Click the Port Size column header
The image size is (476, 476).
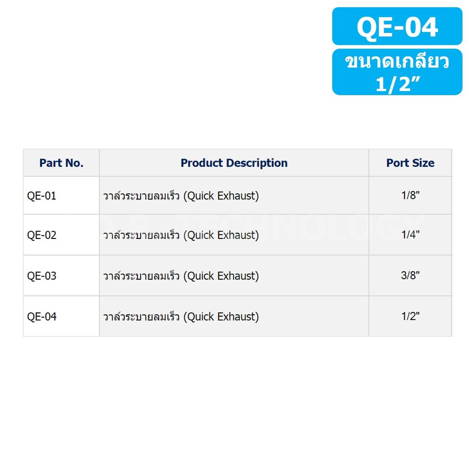[410, 163]
